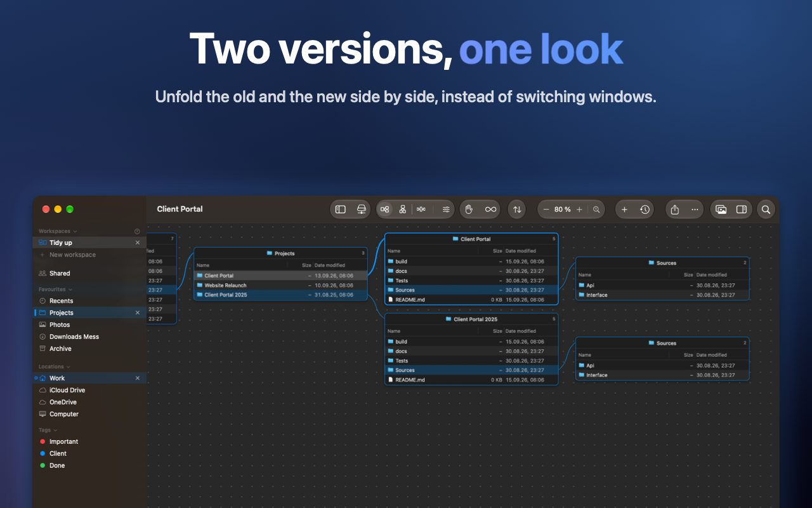Zoom out with the minus button
This screenshot has height=508, width=812.
pos(546,210)
